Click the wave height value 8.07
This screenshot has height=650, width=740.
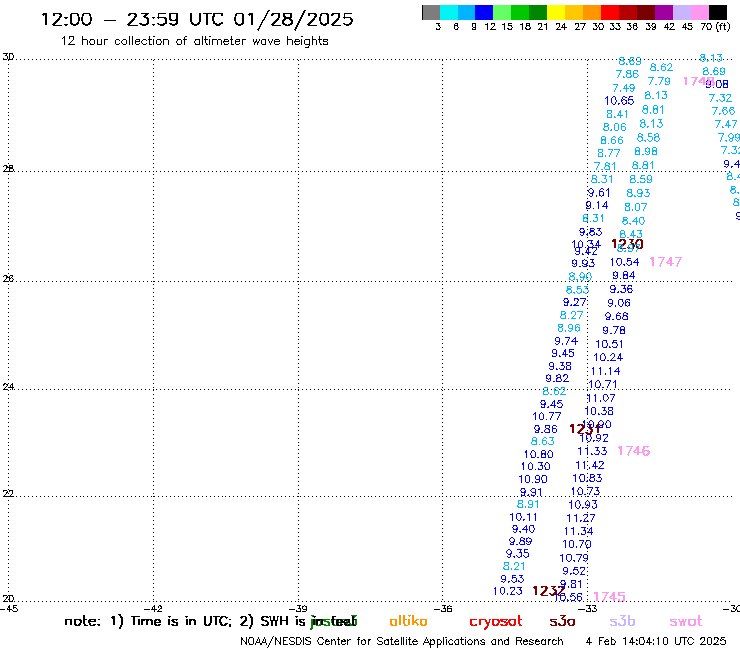636,207
